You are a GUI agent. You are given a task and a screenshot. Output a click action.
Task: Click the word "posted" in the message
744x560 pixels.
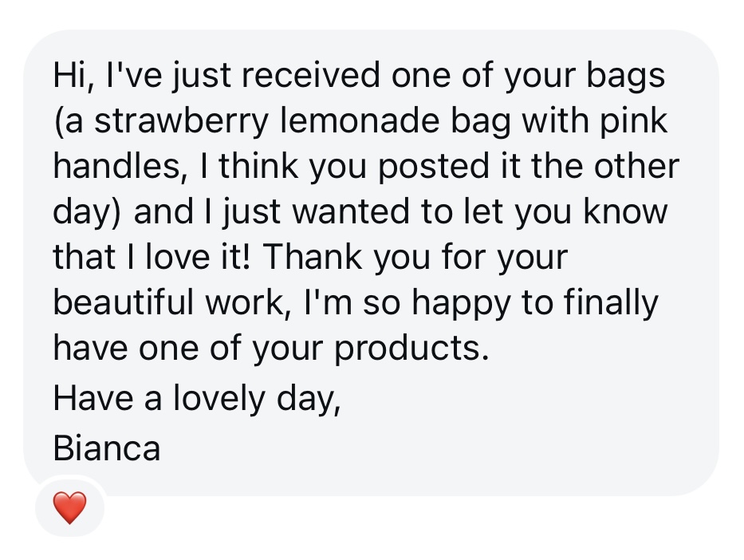433,168
